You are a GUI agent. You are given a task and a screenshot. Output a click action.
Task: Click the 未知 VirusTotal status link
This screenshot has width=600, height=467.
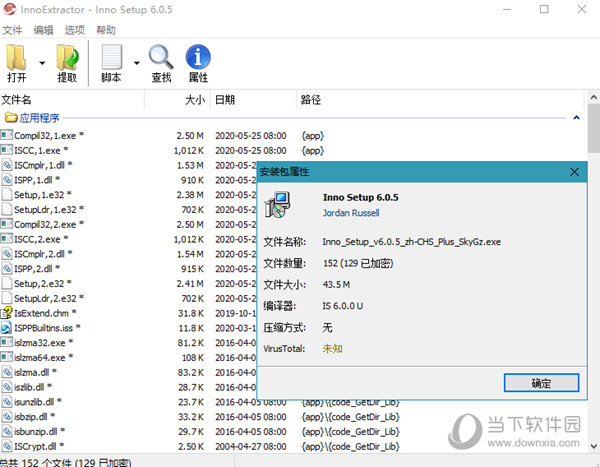[333, 348]
